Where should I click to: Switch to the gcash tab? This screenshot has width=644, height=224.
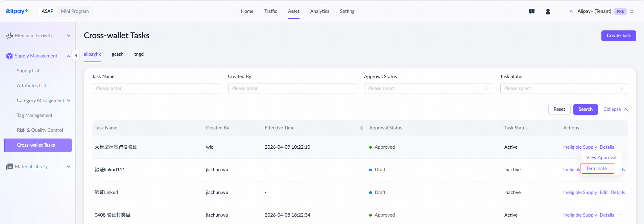(x=117, y=54)
